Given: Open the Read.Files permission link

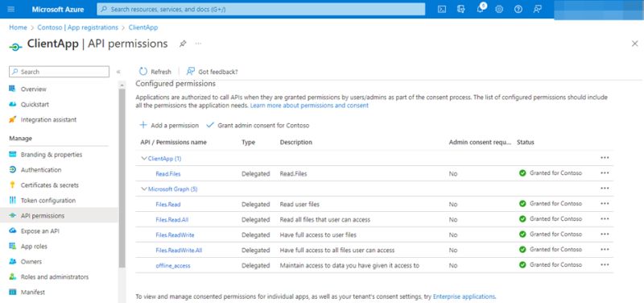Looking at the screenshot, I should click(168, 174).
